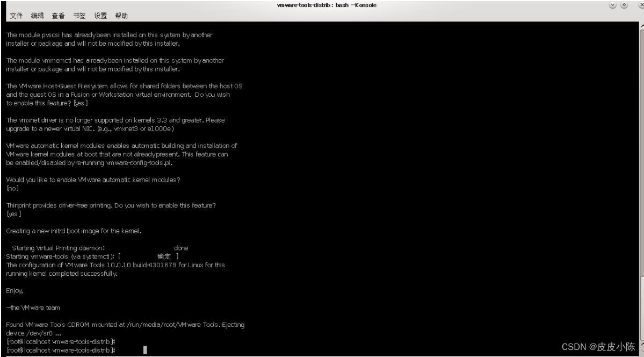
Task: Click the 确定 status text
Action: pos(164,256)
